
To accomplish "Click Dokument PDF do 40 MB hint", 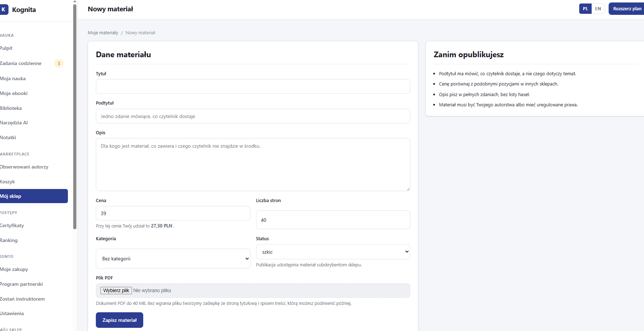I will point(224,303).
